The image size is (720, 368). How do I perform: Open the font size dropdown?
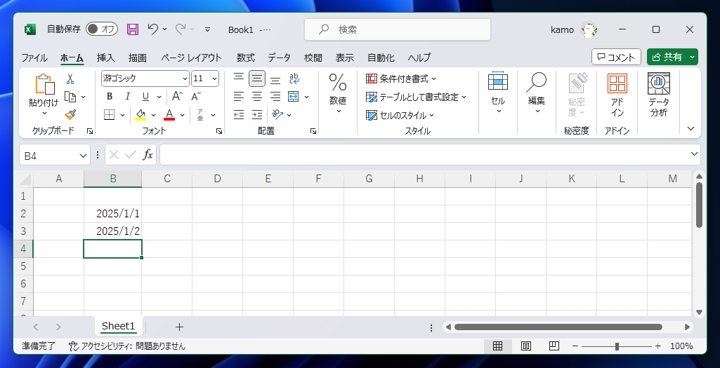(x=214, y=79)
